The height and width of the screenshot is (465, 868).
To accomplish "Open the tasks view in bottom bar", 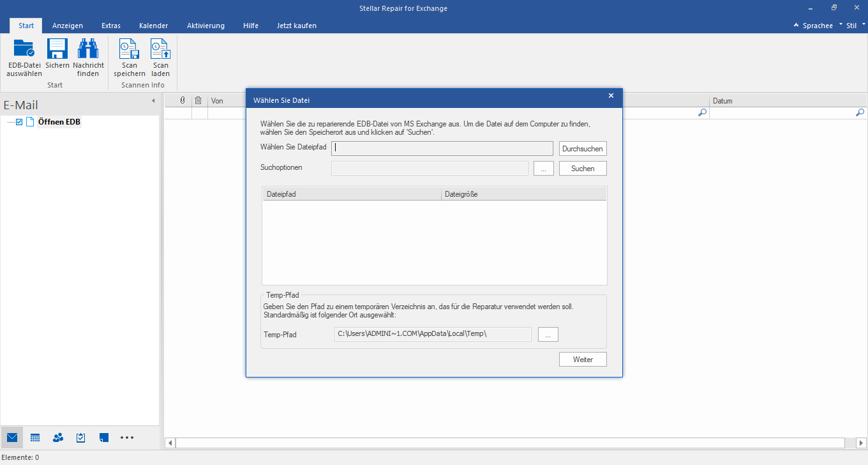I will (x=81, y=438).
